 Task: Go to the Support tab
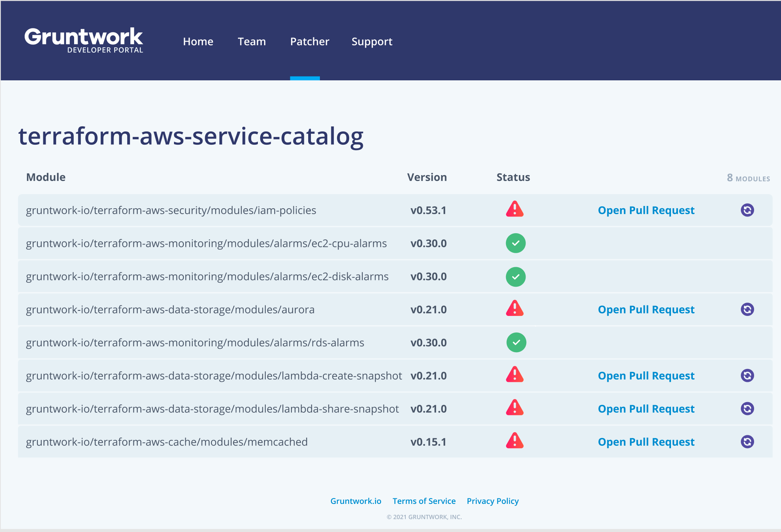[x=371, y=42]
